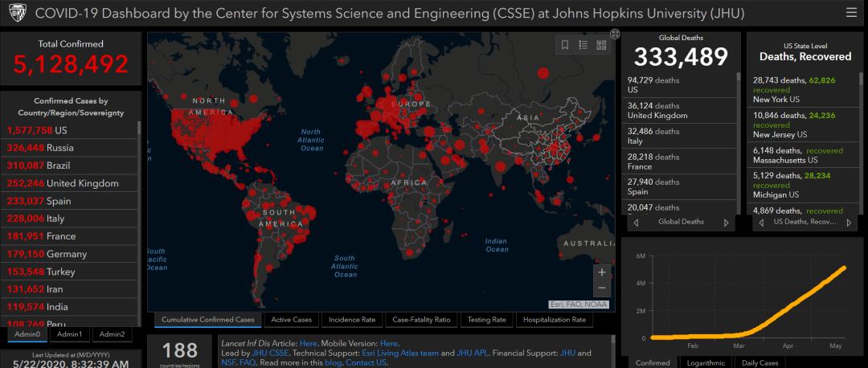Switch to Cumulative Confirmed Cases tab
The height and width of the screenshot is (368, 868).
207,320
